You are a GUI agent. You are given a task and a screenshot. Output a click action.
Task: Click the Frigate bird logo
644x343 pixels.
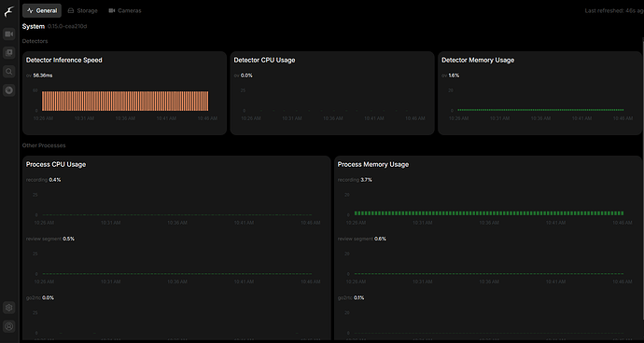9,12
